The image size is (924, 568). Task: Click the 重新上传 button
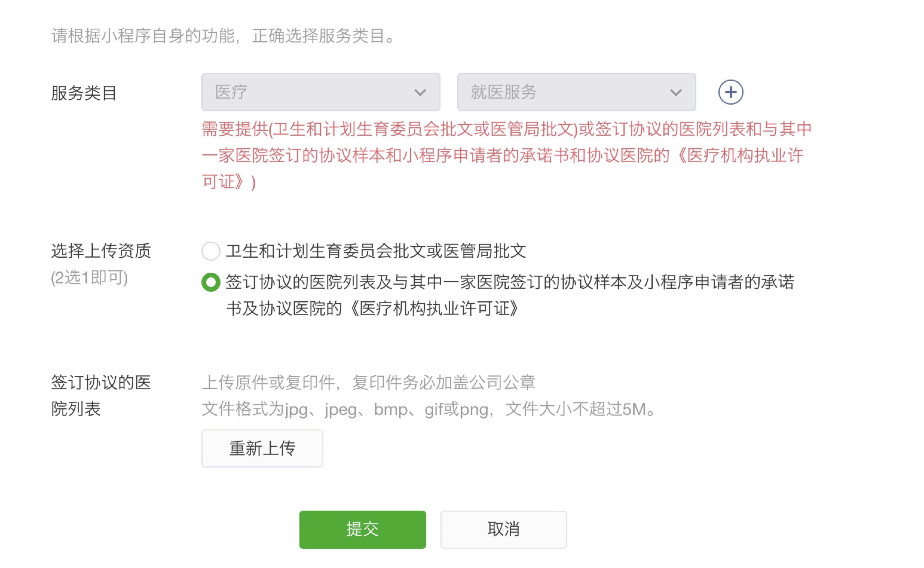pyautogui.click(x=262, y=448)
